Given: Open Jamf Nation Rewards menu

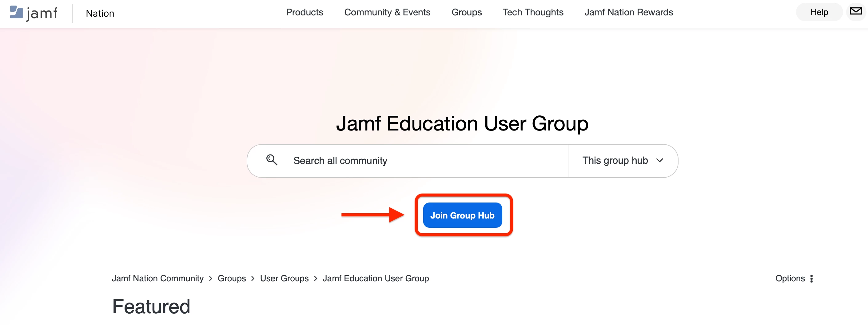Looking at the screenshot, I should 628,12.
